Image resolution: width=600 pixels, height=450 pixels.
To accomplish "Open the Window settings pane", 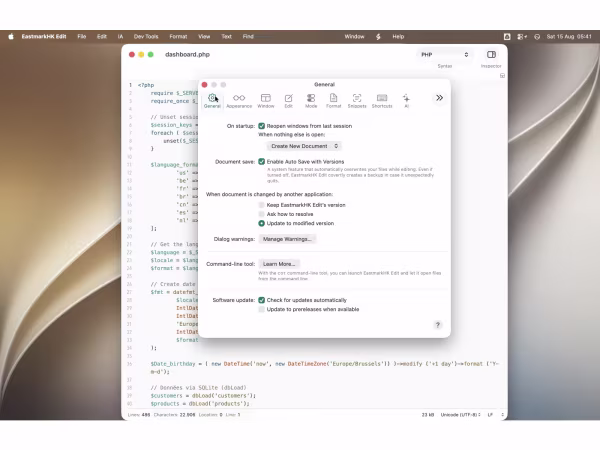I will (266, 101).
